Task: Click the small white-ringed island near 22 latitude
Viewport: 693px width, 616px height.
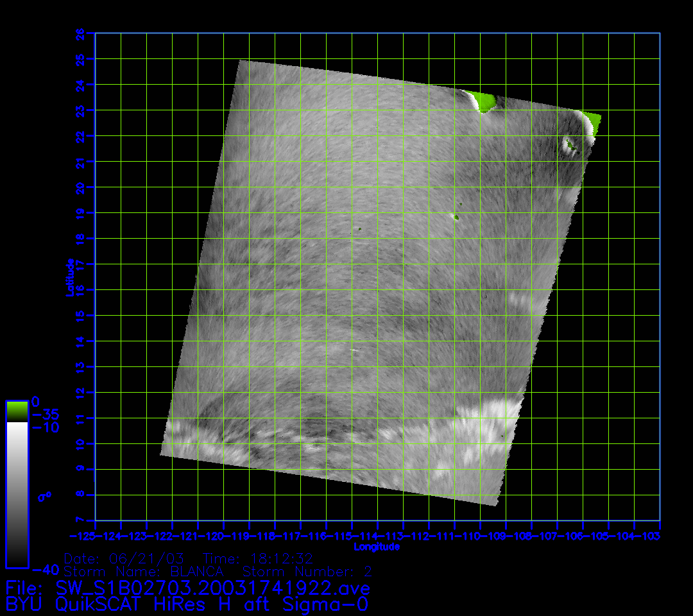Action: click(x=569, y=145)
